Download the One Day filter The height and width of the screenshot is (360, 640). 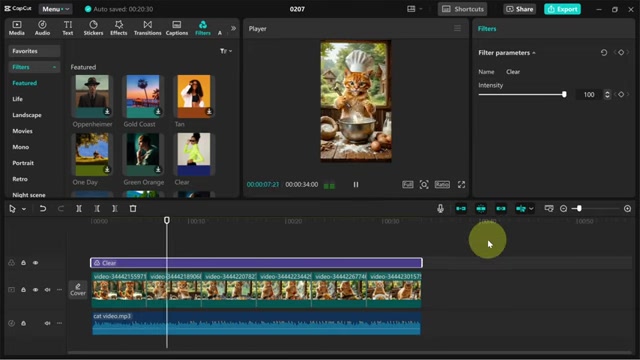pyautogui.click(x=107, y=169)
